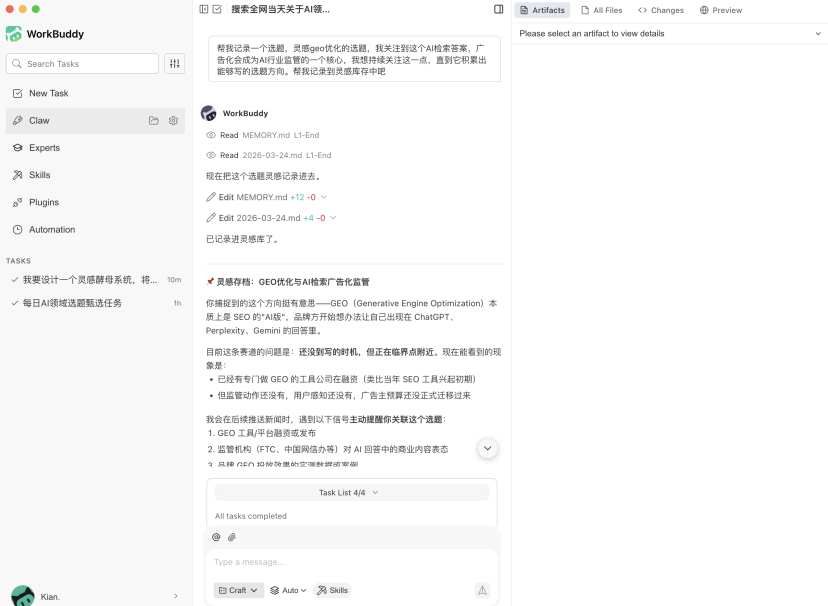Switch to the All Files tab
828x606 pixels.
coord(602,9)
